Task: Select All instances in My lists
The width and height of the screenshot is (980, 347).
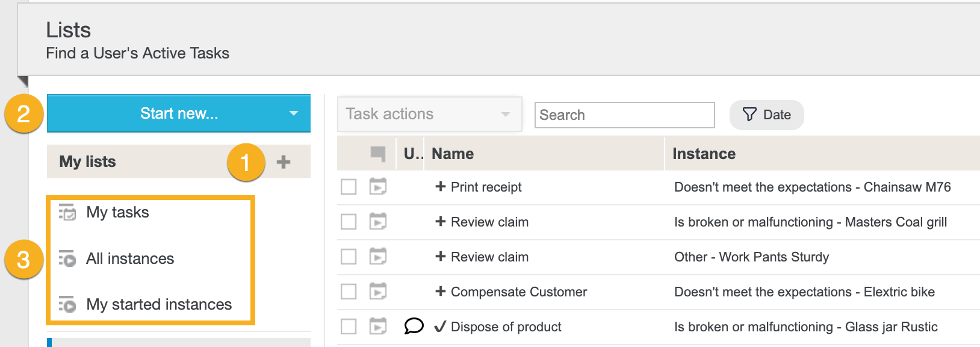Action: [129, 258]
